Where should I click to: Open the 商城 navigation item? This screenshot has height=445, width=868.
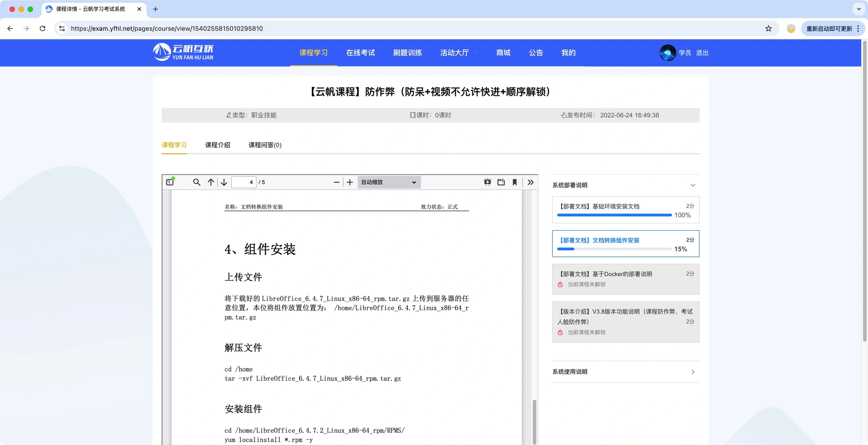[x=503, y=53]
